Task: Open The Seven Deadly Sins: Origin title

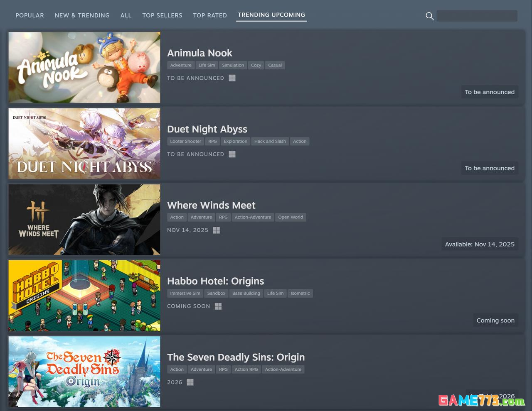Action: click(236, 357)
